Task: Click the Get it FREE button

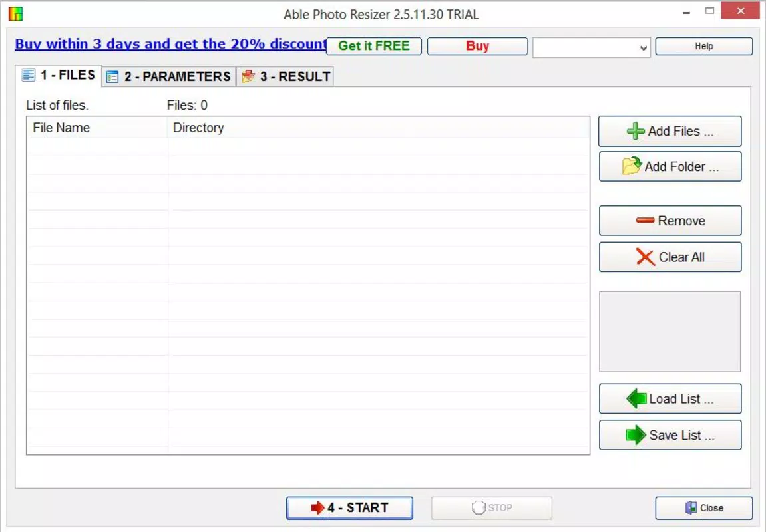Action: [374, 46]
